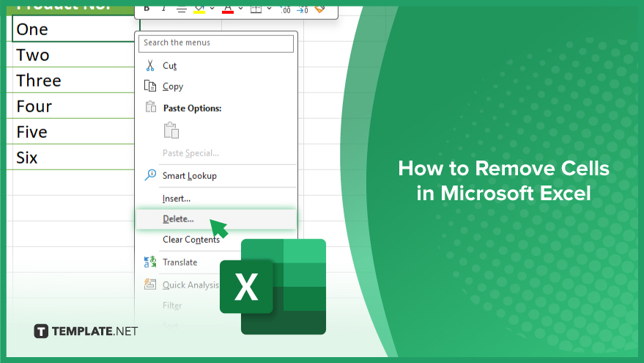The image size is (644, 363).
Task: Toggle Italic in the mini toolbar
Action: coord(164,8)
